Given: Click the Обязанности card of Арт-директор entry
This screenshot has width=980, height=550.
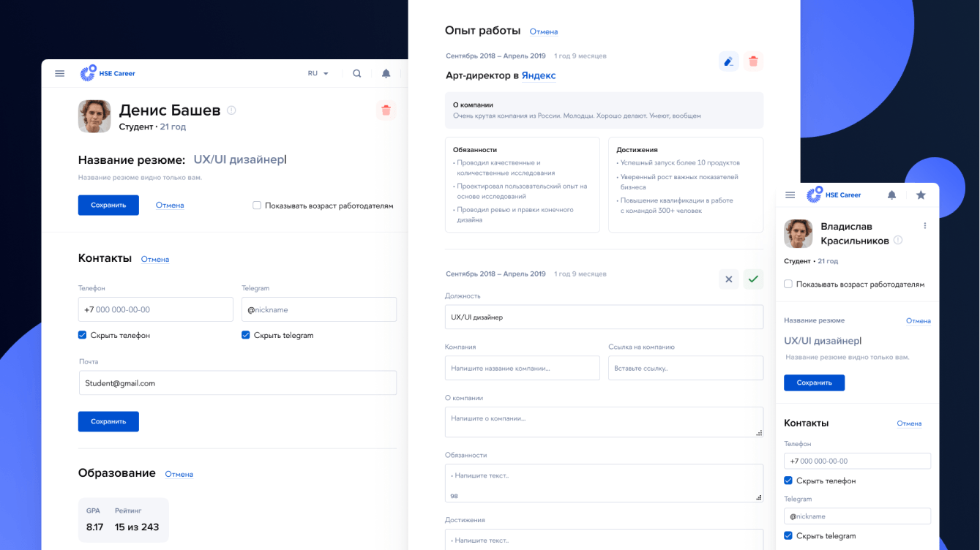Looking at the screenshot, I should click(523, 185).
